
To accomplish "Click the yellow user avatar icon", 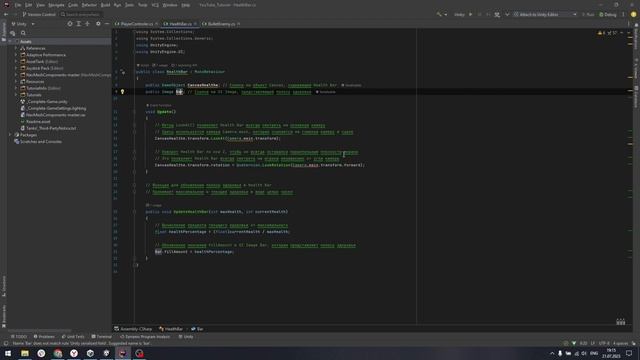I will (x=633, y=14).
